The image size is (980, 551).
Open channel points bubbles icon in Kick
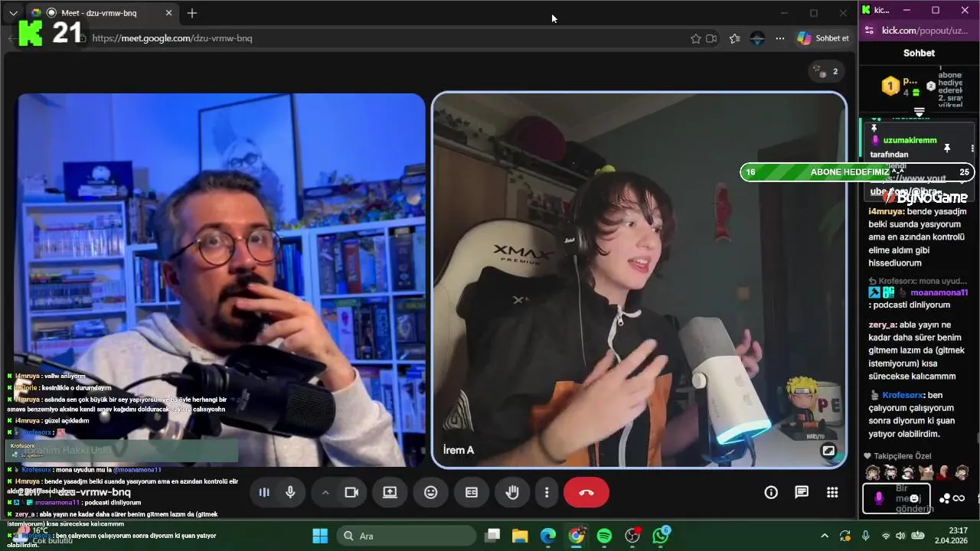(945, 499)
